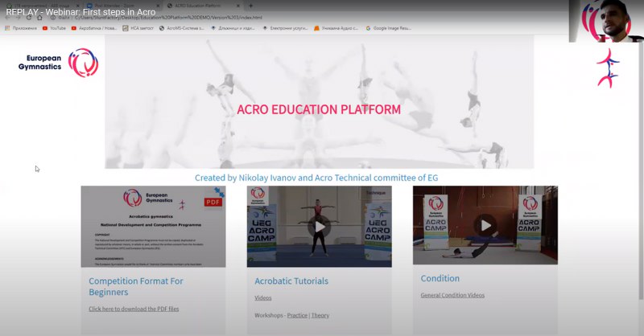Click the Acrobatic Tutorials heading
This screenshot has width=644, height=336.
[291, 281]
